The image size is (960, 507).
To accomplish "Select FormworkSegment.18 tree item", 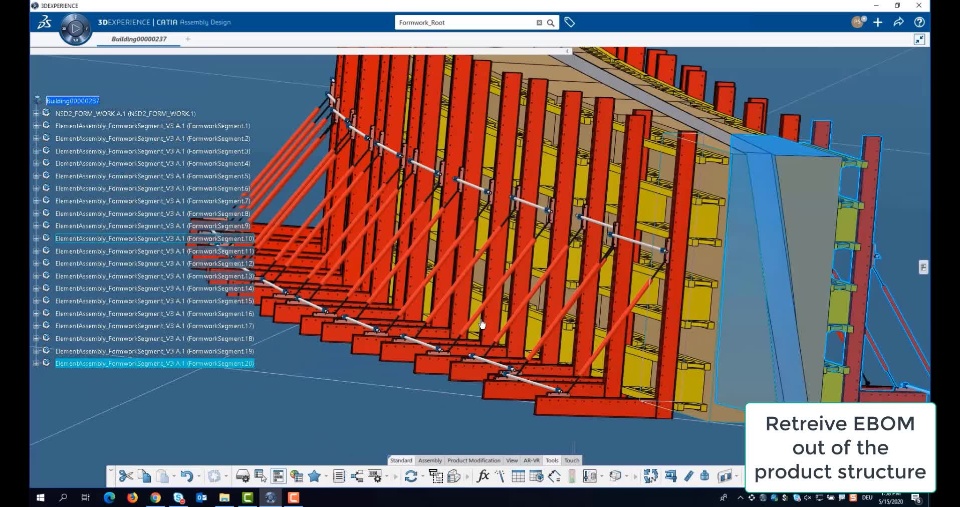I will (x=154, y=338).
